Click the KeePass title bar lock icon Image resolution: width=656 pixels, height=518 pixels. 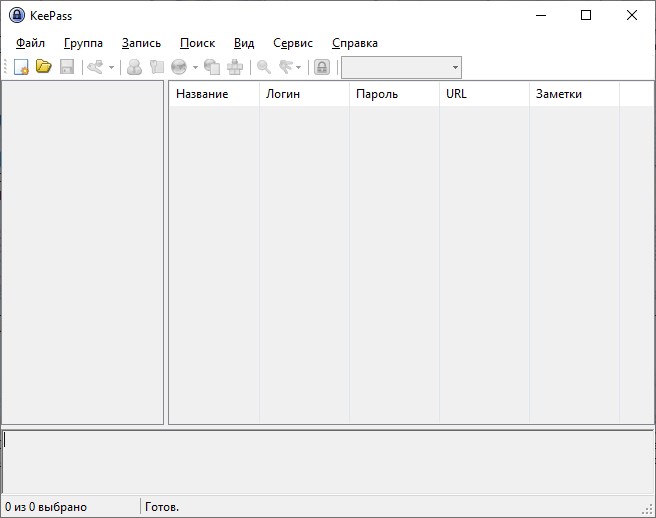(17, 15)
